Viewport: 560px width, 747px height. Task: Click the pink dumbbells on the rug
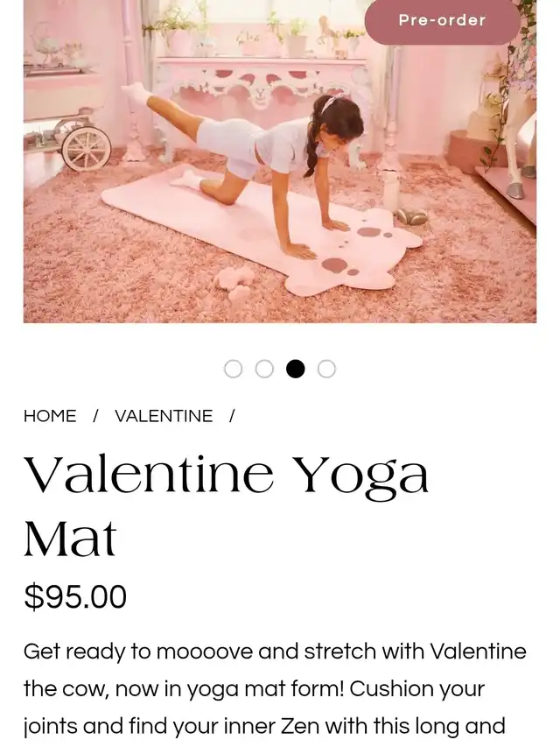(235, 283)
